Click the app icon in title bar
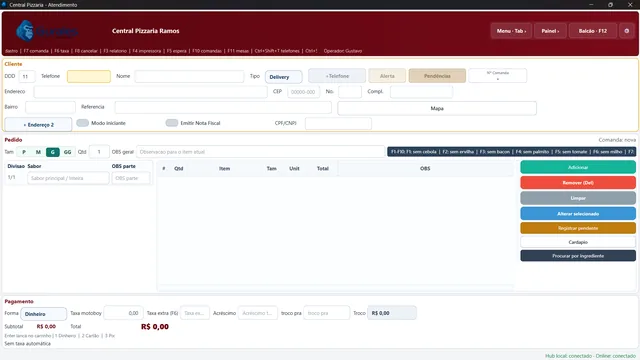640x360 pixels. 4,4
